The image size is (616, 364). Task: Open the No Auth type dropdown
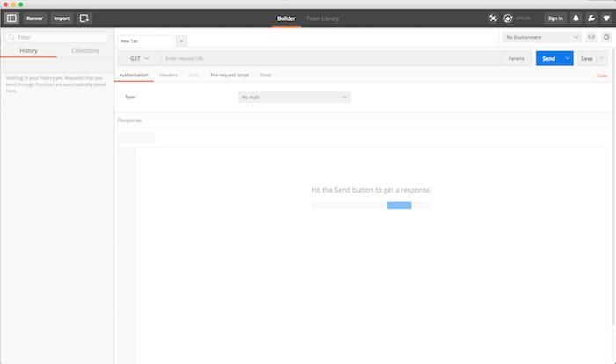[295, 97]
